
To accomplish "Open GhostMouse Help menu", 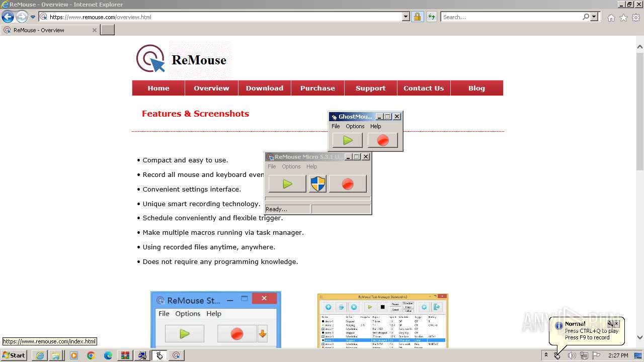I will tap(376, 126).
